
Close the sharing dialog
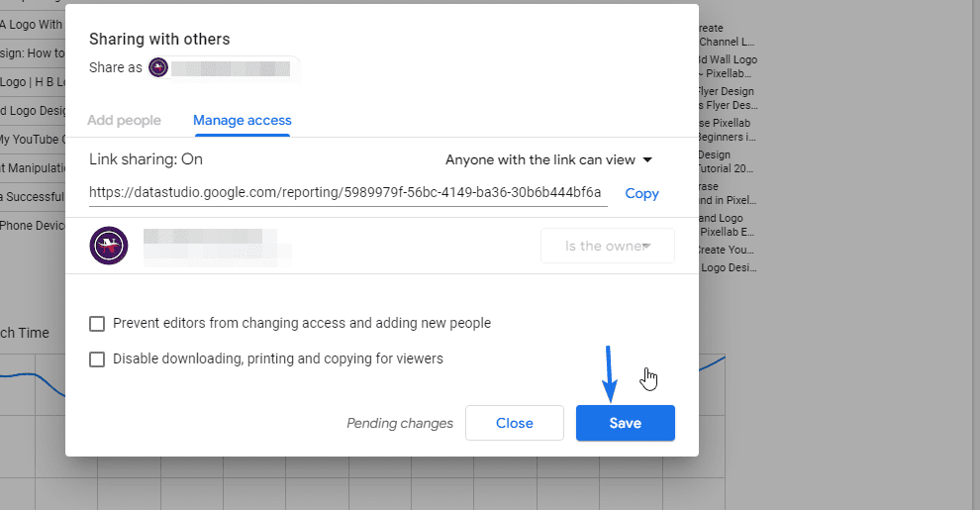point(515,423)
